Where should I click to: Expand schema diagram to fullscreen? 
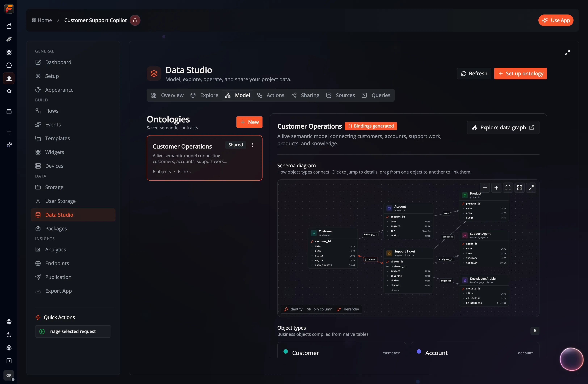click(x=531, y=188)
